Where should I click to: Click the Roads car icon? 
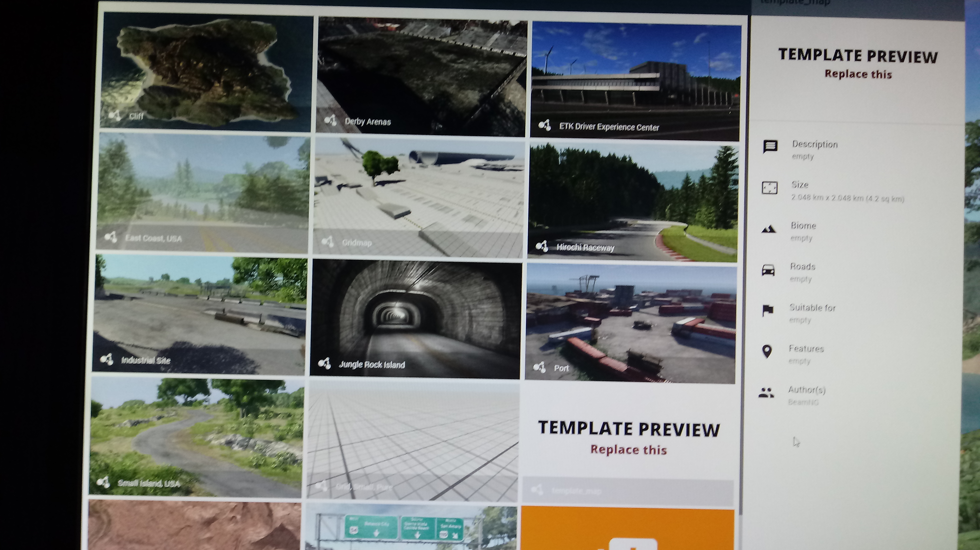coord(768,270)
